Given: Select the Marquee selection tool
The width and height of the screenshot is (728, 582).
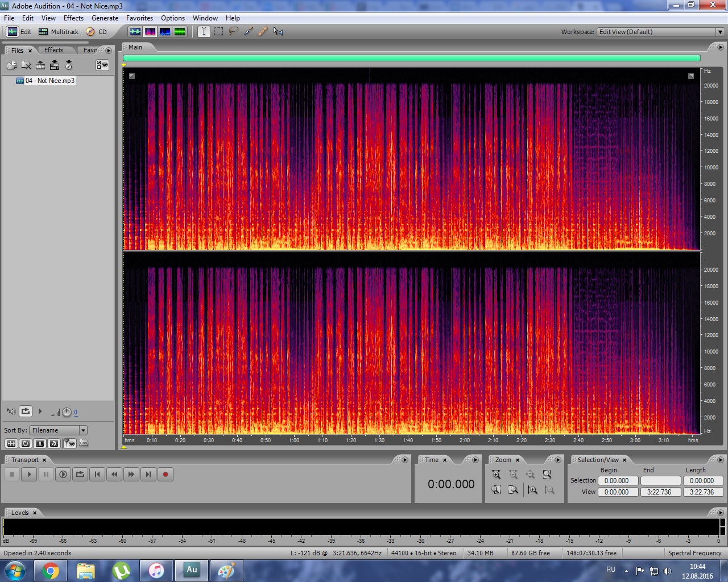Looking at the screenshot, I should (218, 32).
